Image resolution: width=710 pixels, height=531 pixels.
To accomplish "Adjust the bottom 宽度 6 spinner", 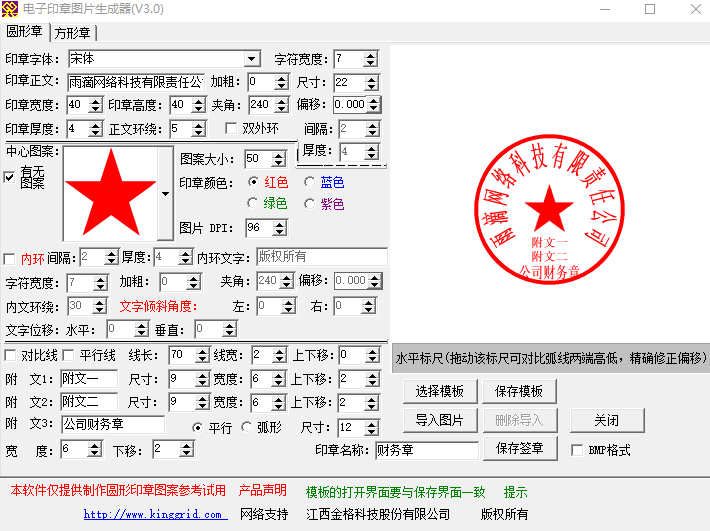I will click(94, 450).
